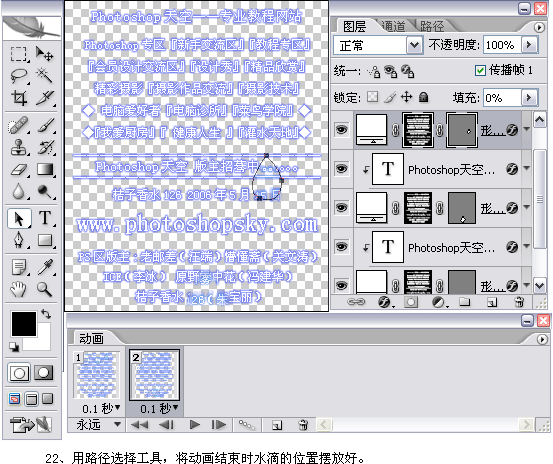Toggle lock transparent pixels

point(372,97)
